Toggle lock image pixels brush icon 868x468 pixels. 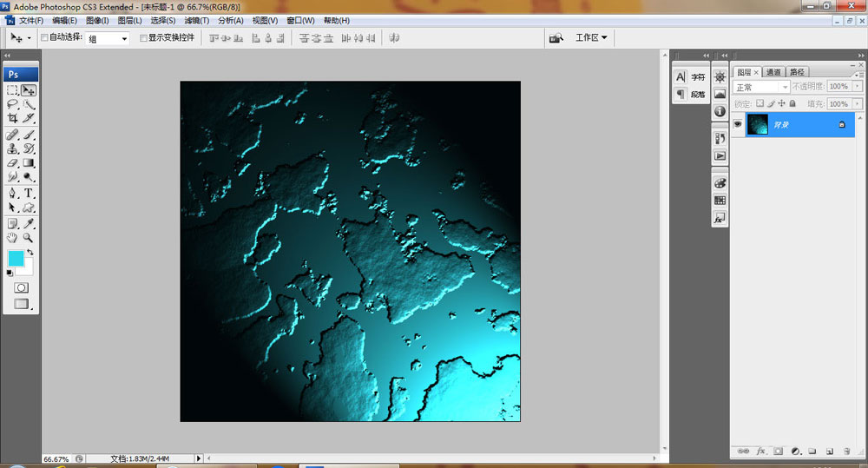[x=771, y=103]
